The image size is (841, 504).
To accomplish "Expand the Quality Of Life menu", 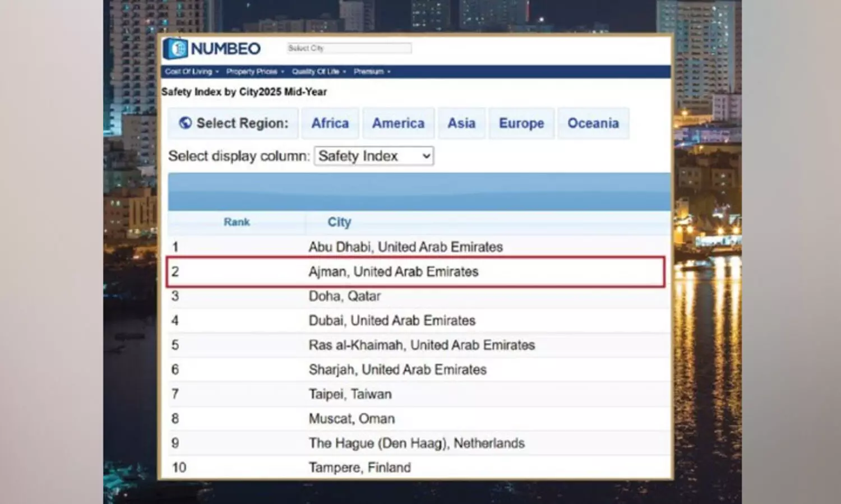I will 318,72.
